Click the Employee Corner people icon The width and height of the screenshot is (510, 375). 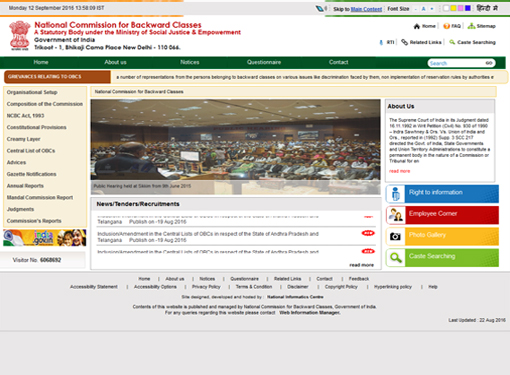pyautogui.click(x=396, y=215)
